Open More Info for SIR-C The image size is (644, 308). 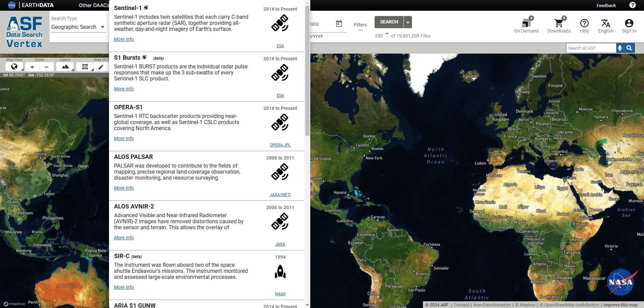pyautogui.click(x=124, y=287)
